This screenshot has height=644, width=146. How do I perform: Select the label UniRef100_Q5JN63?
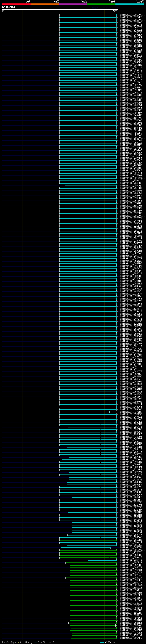131,477
